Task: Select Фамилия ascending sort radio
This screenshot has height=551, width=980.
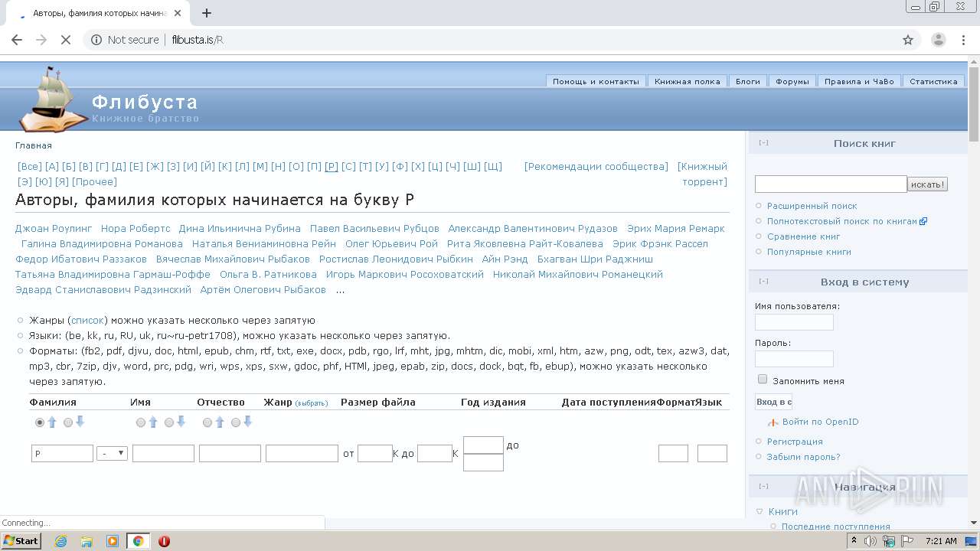Action: pyautogui.click(x=40, y=422)
